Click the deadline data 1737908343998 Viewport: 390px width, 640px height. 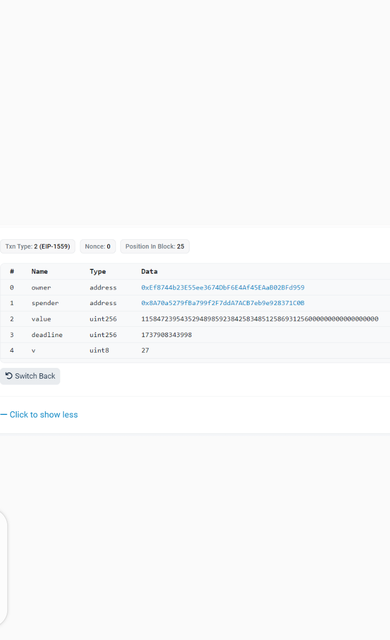coord(166,335)
